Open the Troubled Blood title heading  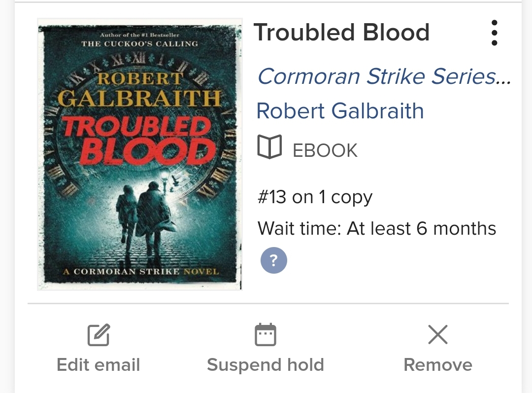pos(342,33)
